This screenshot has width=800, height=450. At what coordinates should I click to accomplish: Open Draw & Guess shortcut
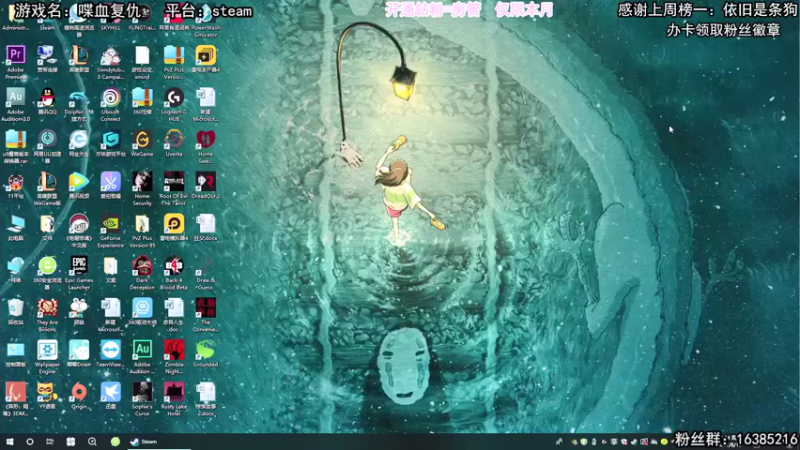pos(206,272)
